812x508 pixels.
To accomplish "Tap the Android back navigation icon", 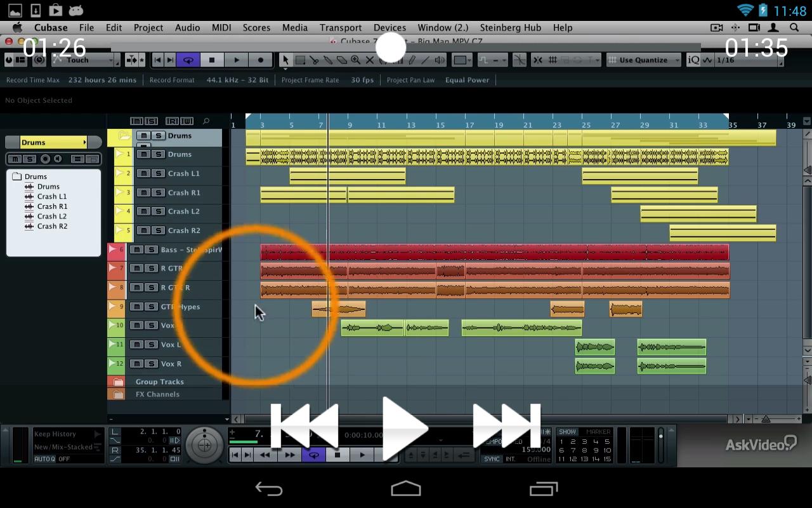I will 269,488.
